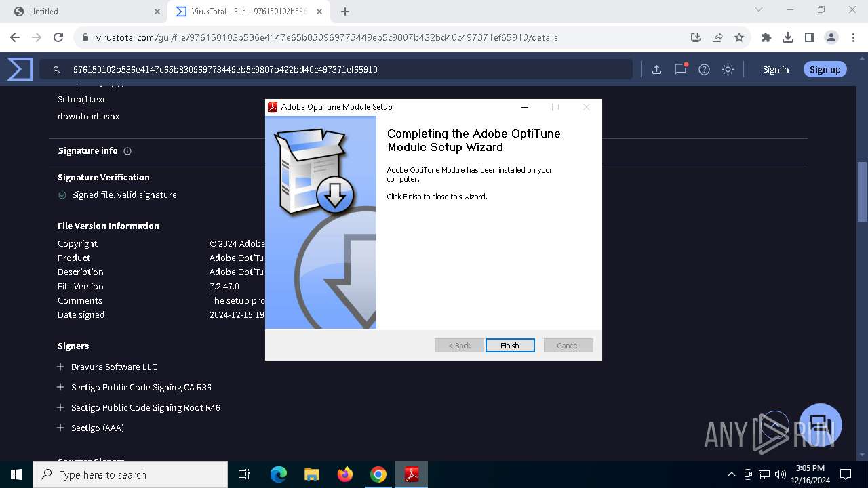Expand the Bravura Software LLC signer
Screen dimensions: 868x488
click(x=61, y=367)
